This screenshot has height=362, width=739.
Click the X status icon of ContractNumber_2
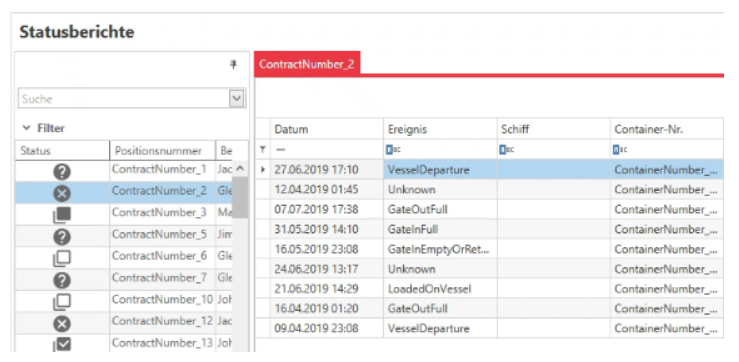[62, 193]
